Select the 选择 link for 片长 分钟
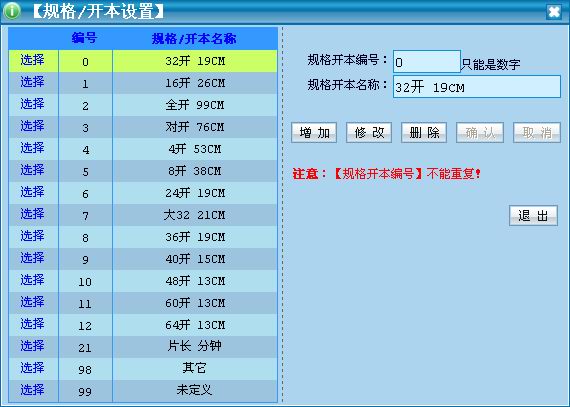The height and width of the screenshot is (407, 570). click(x=32, y=346)
